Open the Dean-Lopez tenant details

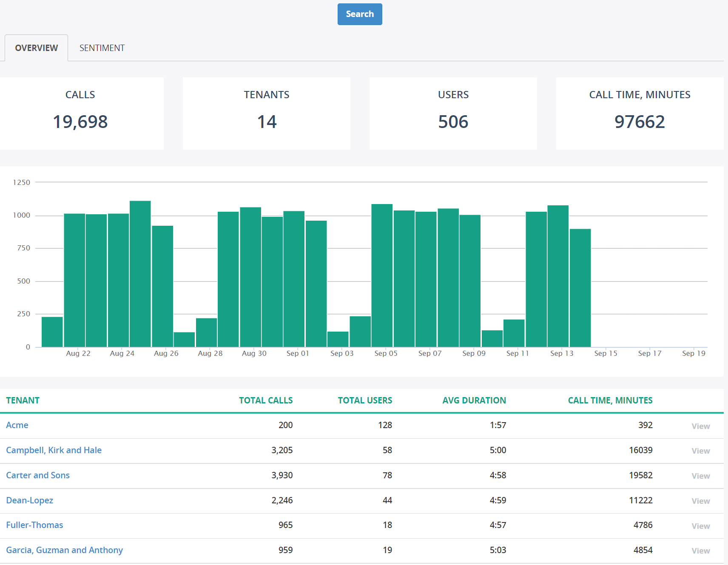tap(29, 500)
